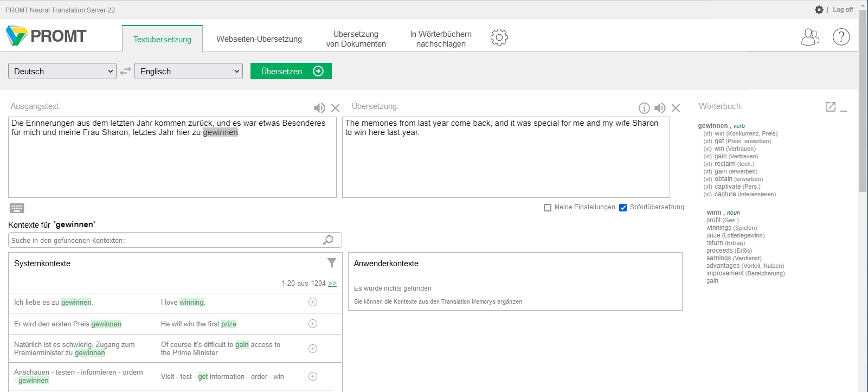Switch to the Webseiten-Übersetzung tab
The image size is (868, 392).
click(259, 39)
